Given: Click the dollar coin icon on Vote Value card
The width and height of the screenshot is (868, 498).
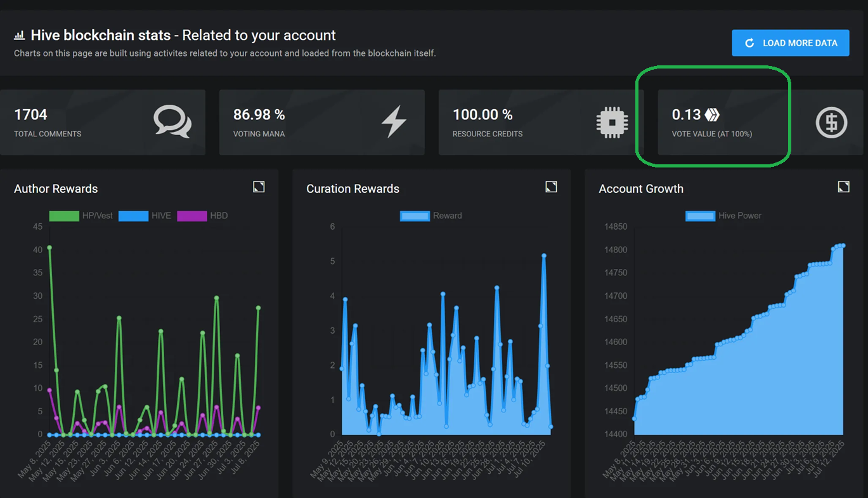Looking at the screenshot, I should [x=831, y=122].
